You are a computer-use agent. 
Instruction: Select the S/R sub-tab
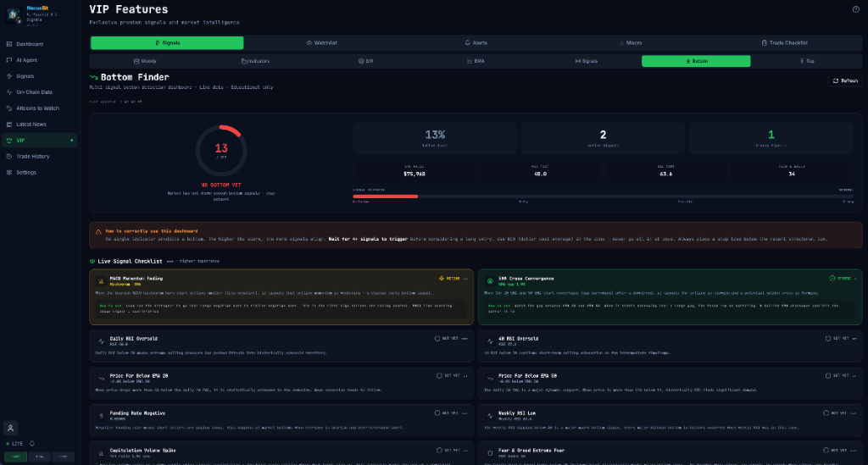point(365,61)
